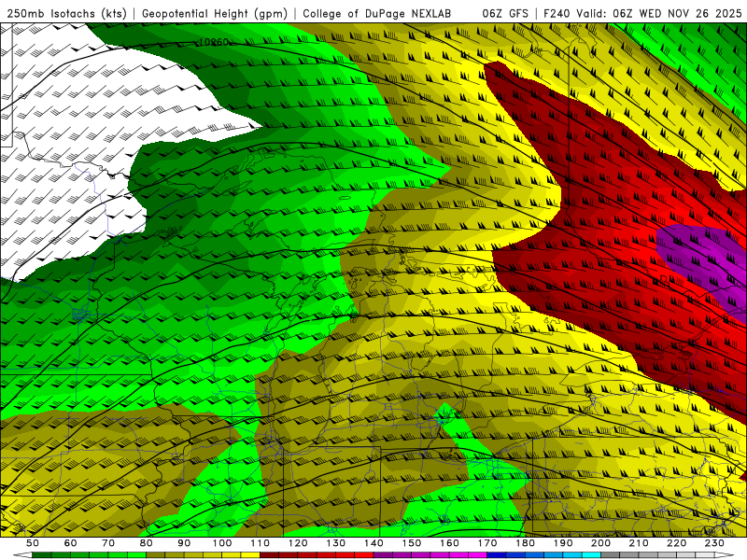Click the legend value 70
Viewport: 747px width, 560px height.
(108, 543)
